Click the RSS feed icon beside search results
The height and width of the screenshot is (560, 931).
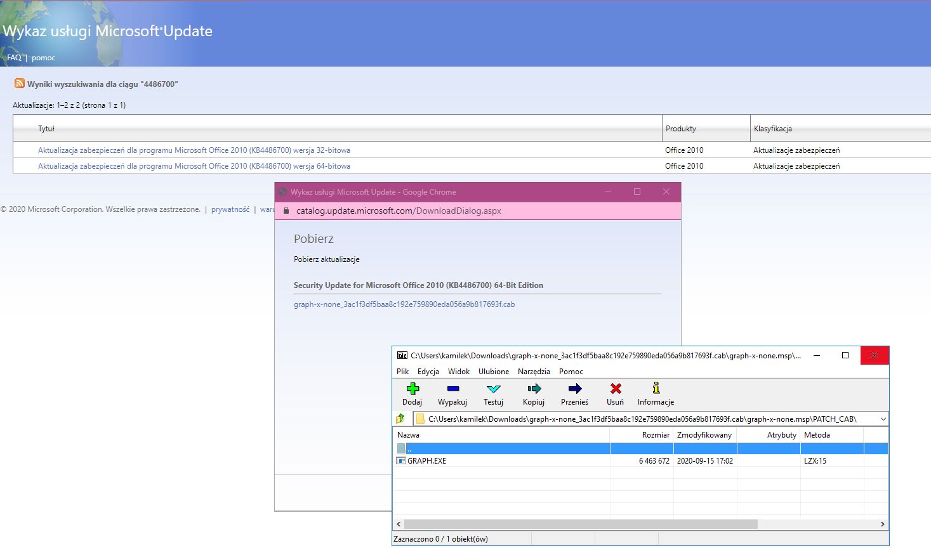(20, 83)
